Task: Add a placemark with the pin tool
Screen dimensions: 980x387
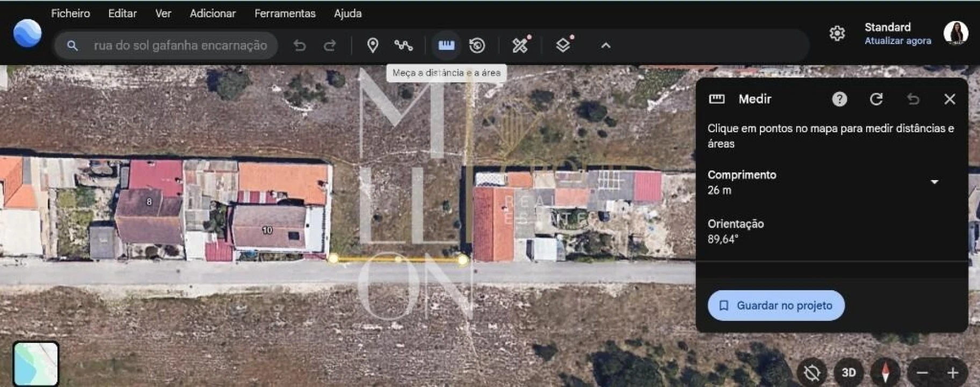Action: 373,46
